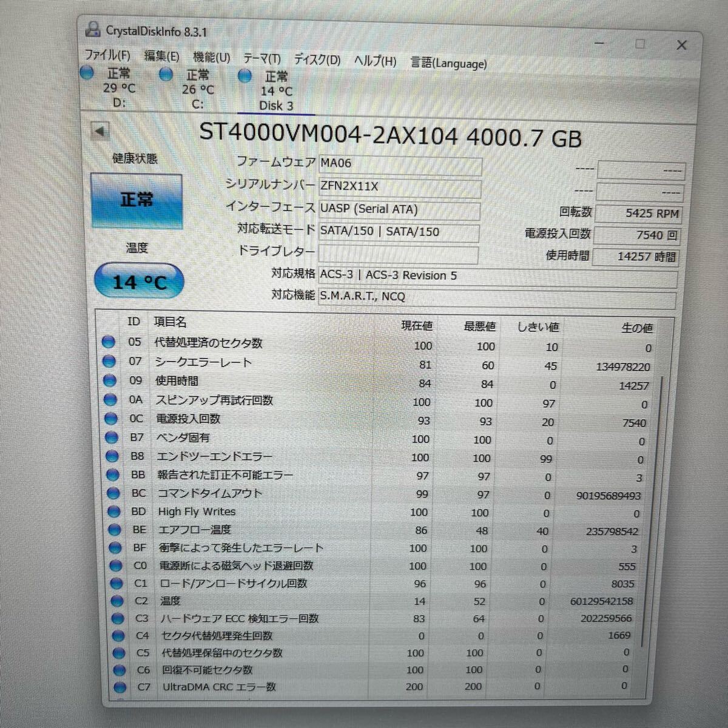Click the status circle for attribute BC

point(113,493)
